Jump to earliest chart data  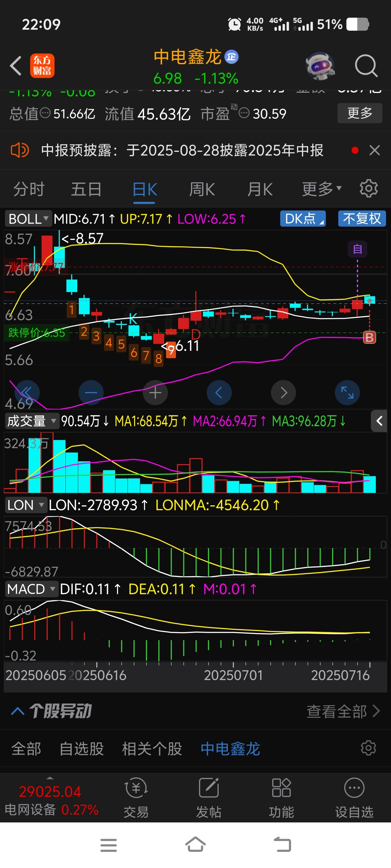click(27, 392)
